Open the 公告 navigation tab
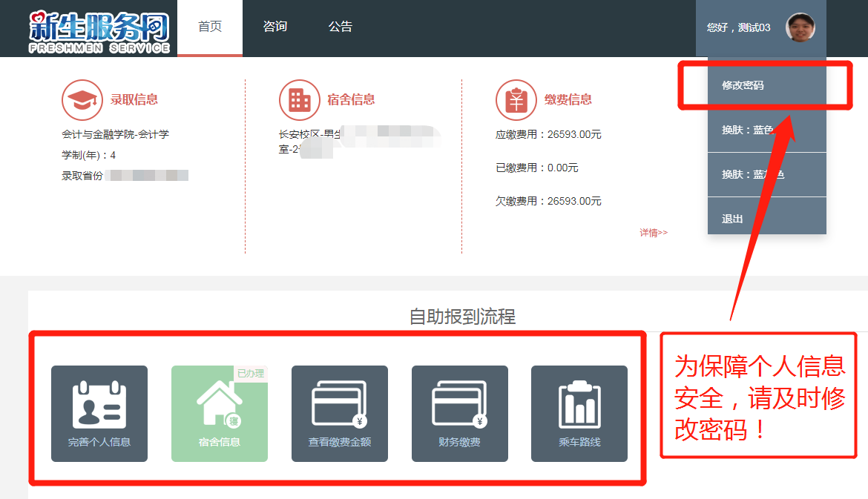Screen dimensions: 868x499 340,27
